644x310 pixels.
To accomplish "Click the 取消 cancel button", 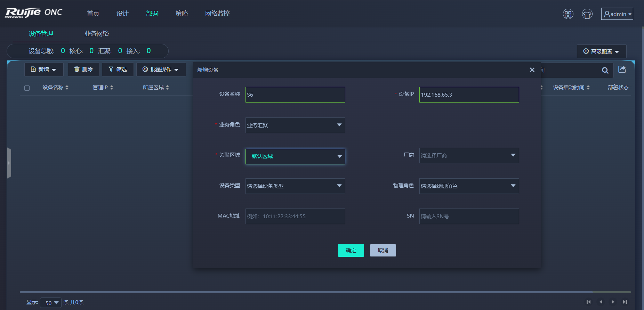I will (x=383, y=250).
